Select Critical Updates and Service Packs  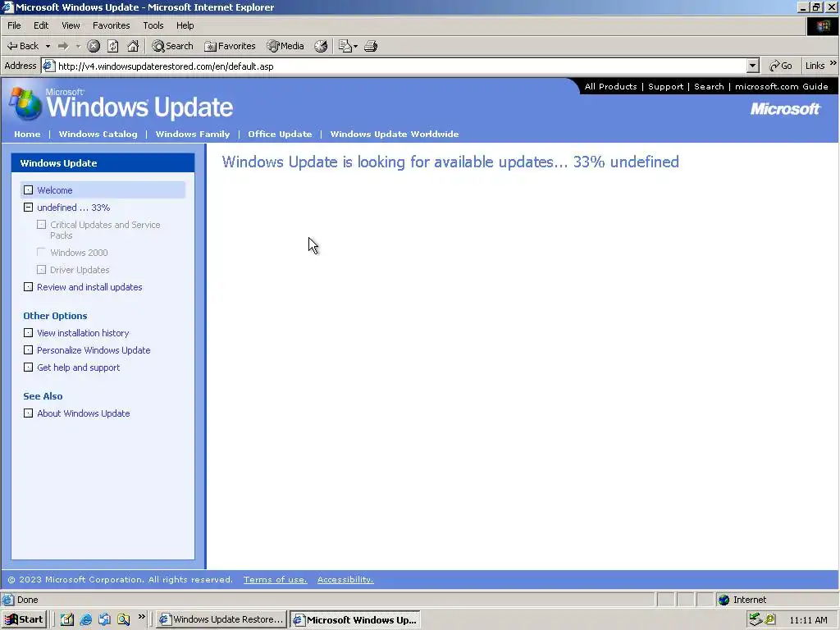(105, 230)
